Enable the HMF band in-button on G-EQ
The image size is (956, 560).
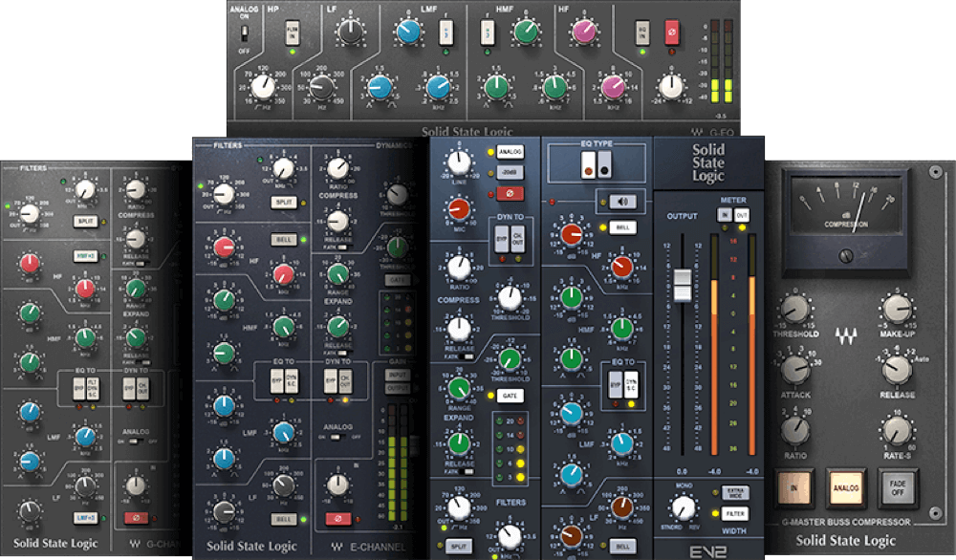click(x=487, y=30)
